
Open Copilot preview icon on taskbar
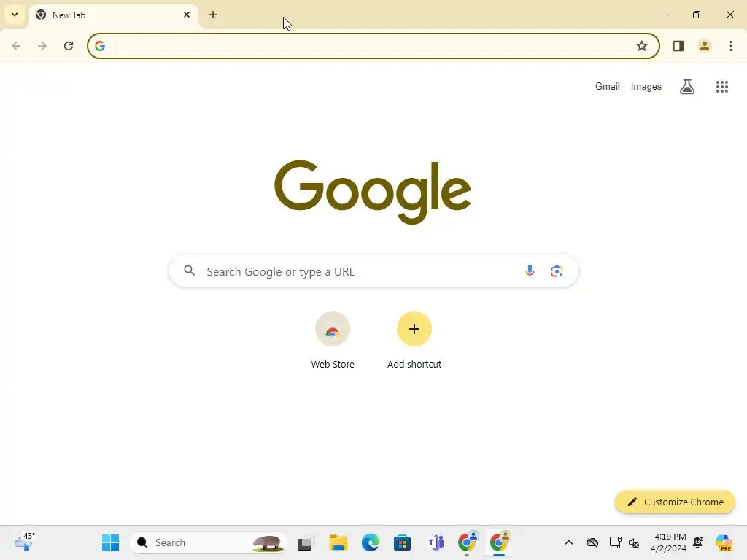(x=724, y=542)
